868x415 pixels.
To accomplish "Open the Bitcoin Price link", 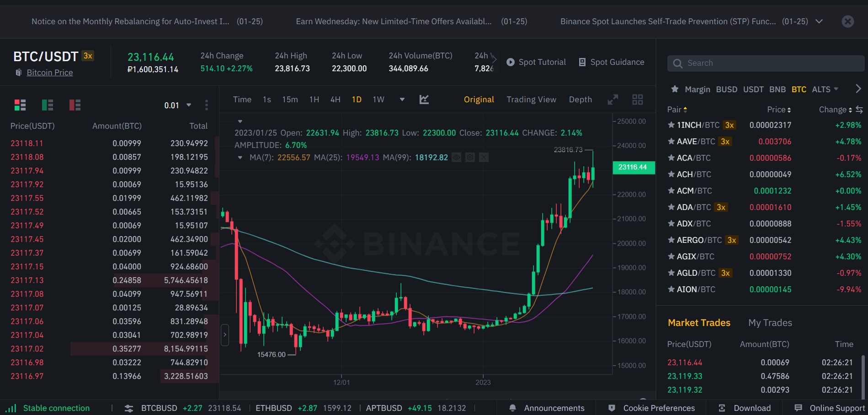I will point(50,73).
